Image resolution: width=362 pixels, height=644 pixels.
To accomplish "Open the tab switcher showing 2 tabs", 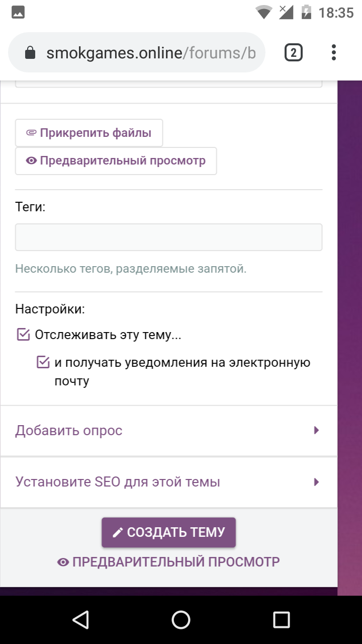I will (x=294, y=53).
